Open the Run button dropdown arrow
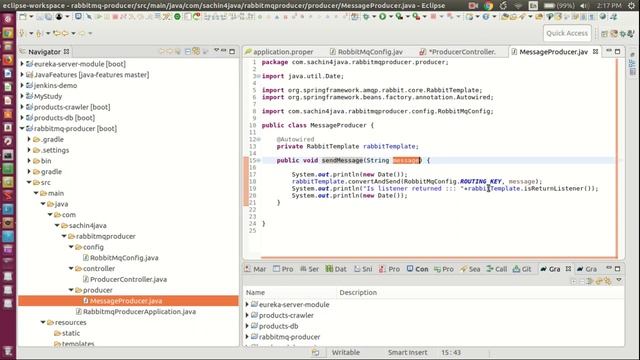The image size is (640, 360). [391, 17]
